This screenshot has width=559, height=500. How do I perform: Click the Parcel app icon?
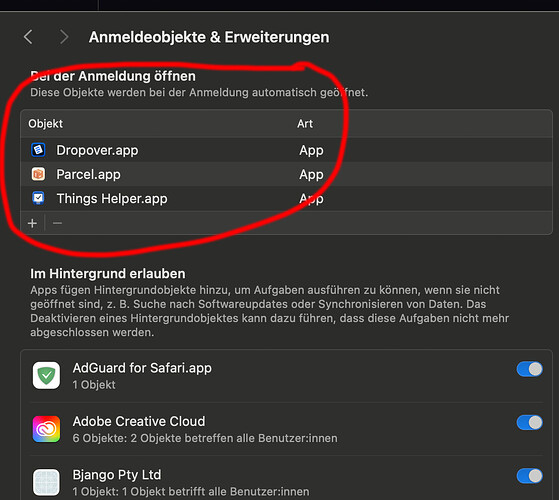click(x=38, y=174)
